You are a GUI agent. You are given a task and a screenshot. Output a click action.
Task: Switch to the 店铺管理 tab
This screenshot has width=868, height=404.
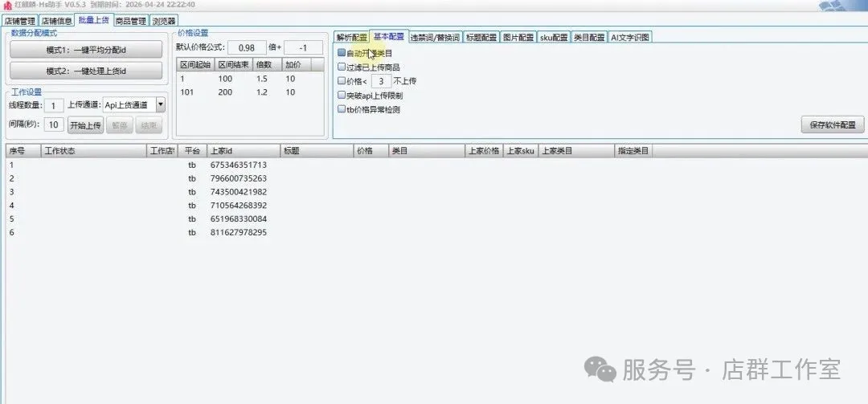point(20,21)
